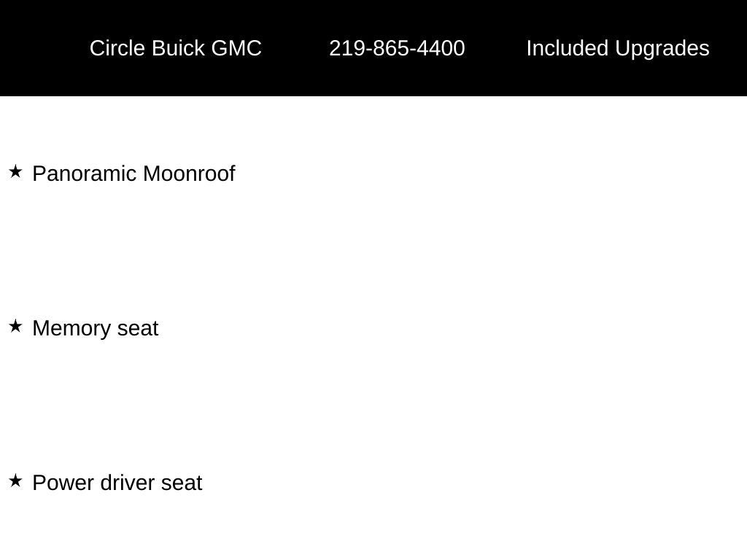
Task: Click the 4400 digits of the phone number
Action: (x=444, y=48)
